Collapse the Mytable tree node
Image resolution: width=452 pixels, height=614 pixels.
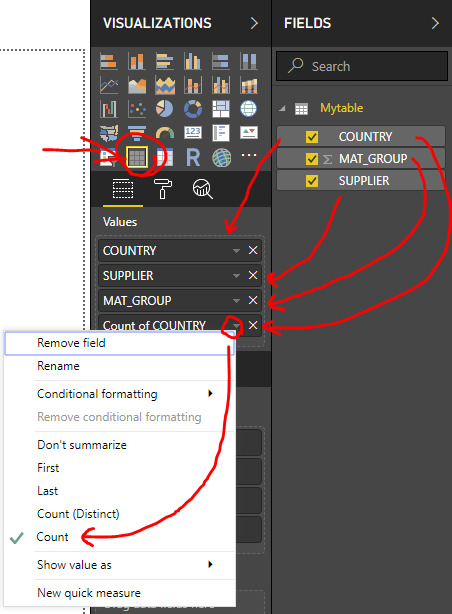(x=282, y=108)
